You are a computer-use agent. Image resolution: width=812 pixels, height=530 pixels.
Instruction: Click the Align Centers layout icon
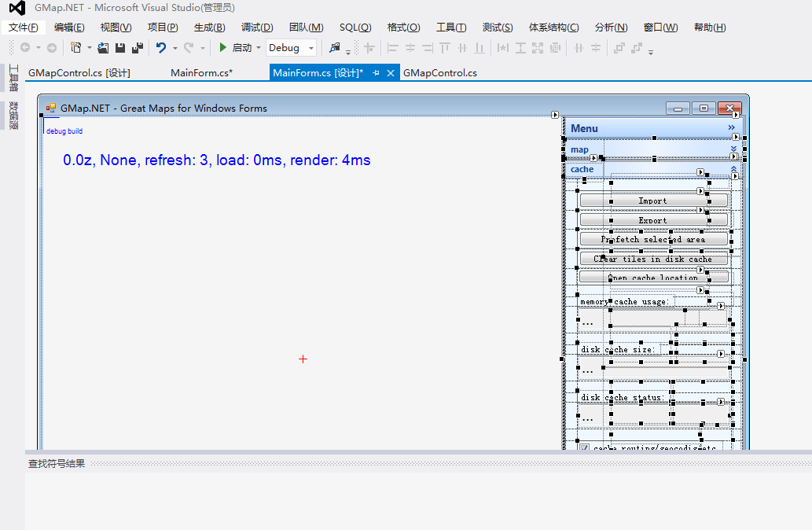click(410, 48)
